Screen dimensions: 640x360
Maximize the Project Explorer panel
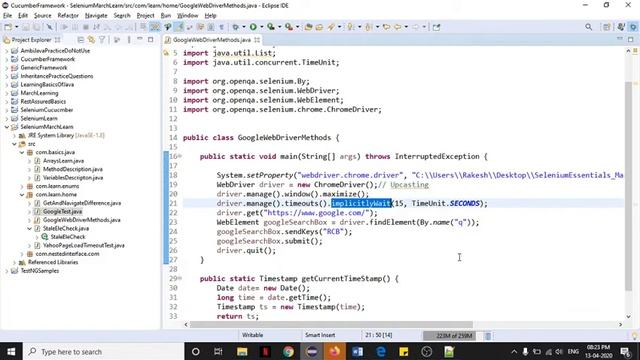[151, 40]
